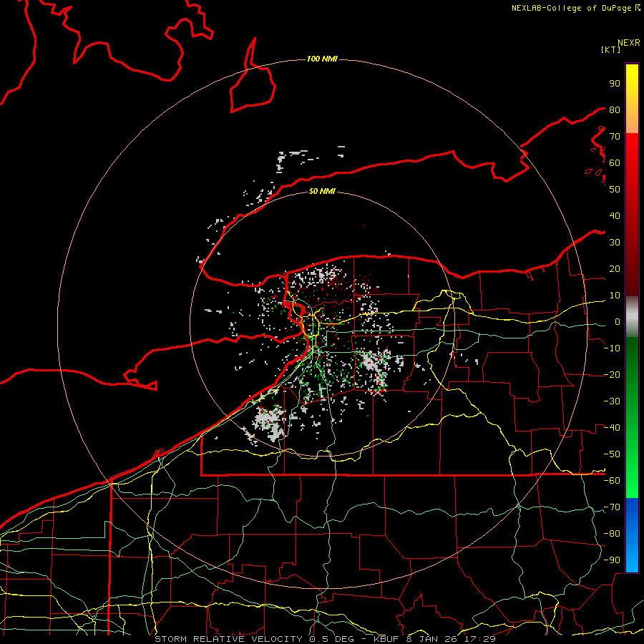Viewport: 644px width, 644px height.
Task: Select the -10 scale label
Action: click(x=612, y=348)
